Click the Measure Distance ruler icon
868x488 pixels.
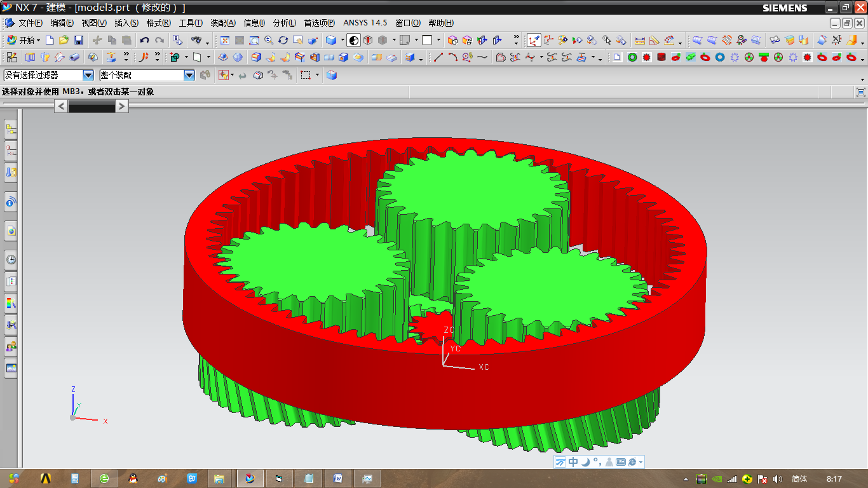(x=640, y=40)
